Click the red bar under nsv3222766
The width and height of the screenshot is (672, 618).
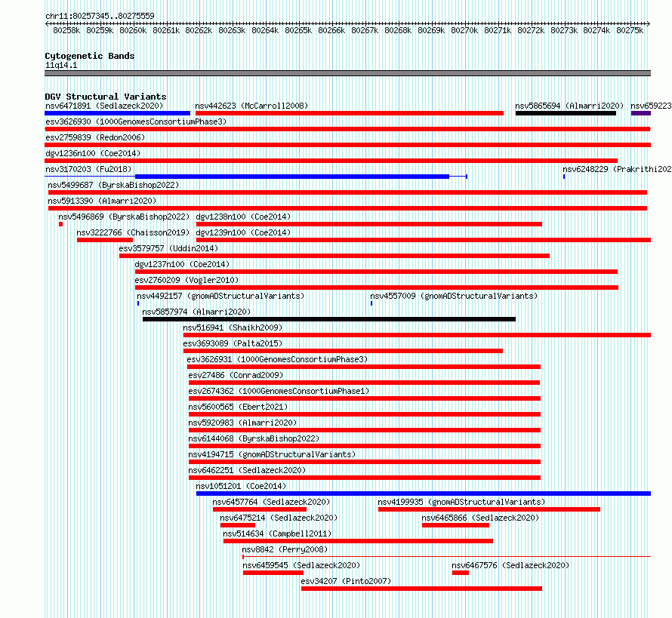click(105, 240)
